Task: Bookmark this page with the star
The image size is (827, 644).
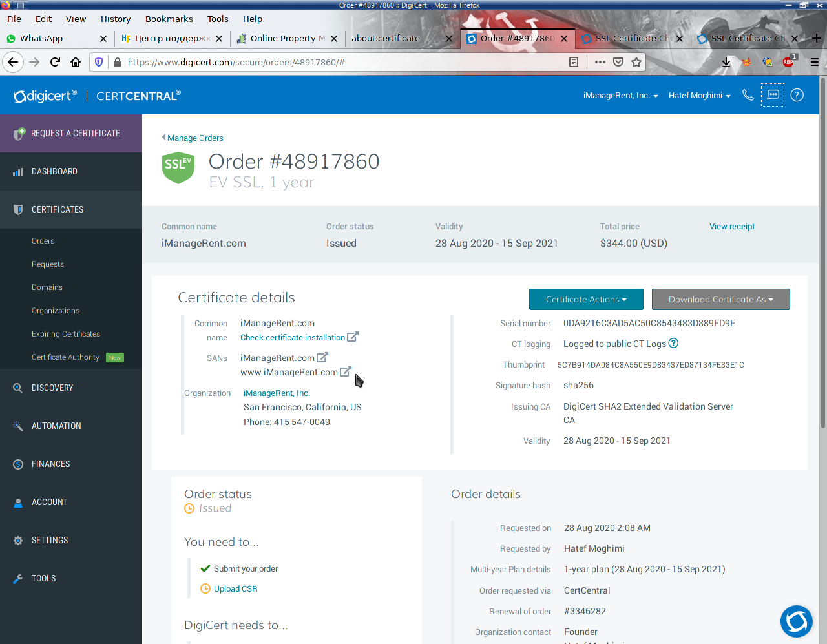Action: [x=636, y=62]
